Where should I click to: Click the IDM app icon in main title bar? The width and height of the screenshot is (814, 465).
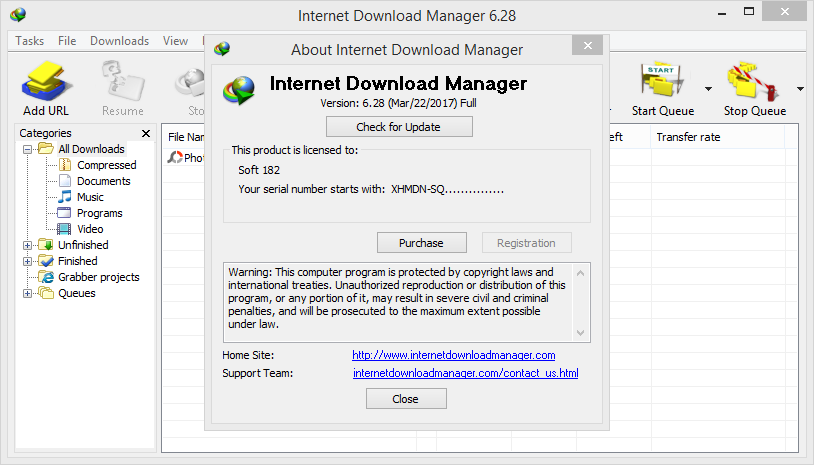pos(18,14)
